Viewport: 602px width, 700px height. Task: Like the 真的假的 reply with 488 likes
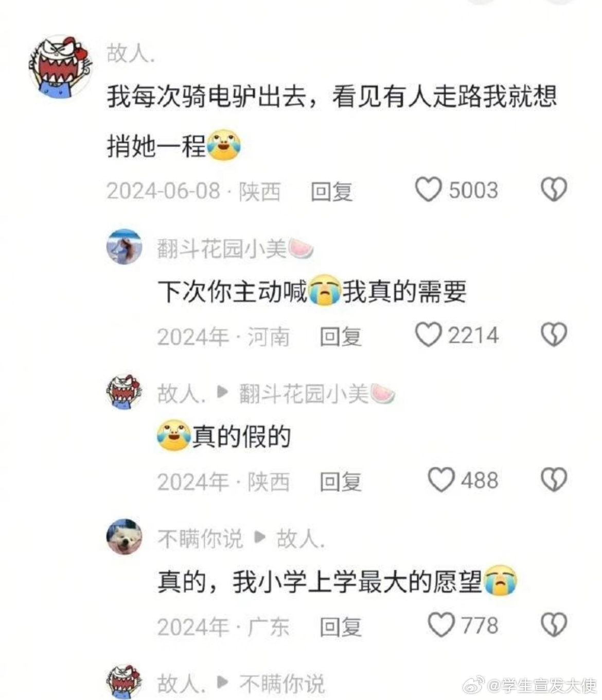pyautogui.click(x=441, y=480)
